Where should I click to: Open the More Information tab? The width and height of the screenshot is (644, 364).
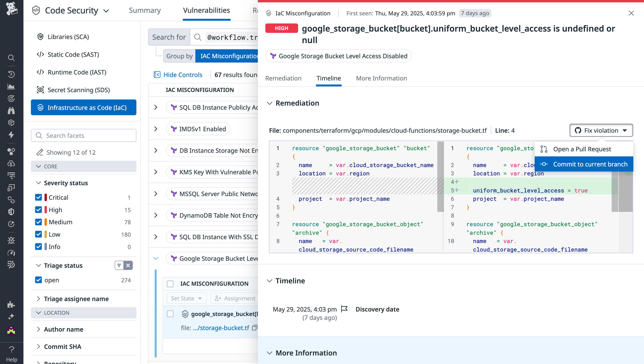coord(381,78)
